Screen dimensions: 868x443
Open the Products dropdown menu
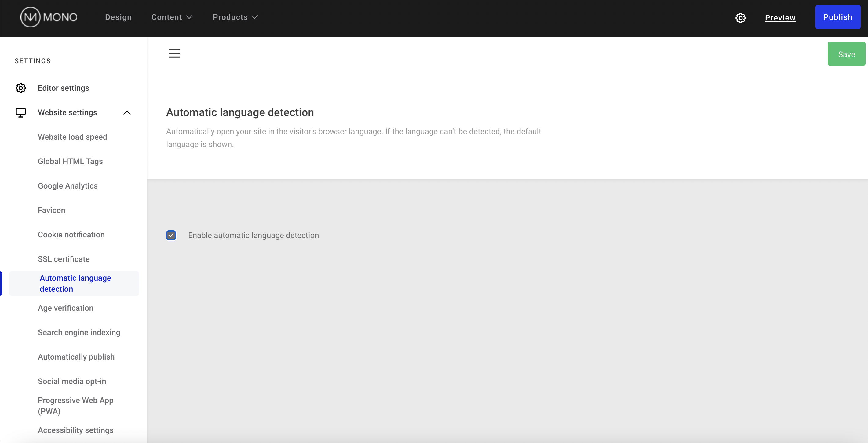pyautogui.click(x=235, y=17)
